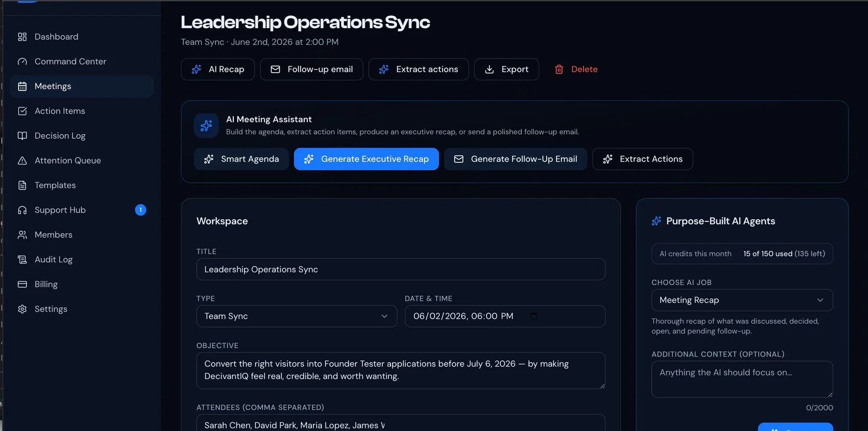Generate the Executive Recap
Image resolution: width=868 pixels, height=431 pixels.
366,159
